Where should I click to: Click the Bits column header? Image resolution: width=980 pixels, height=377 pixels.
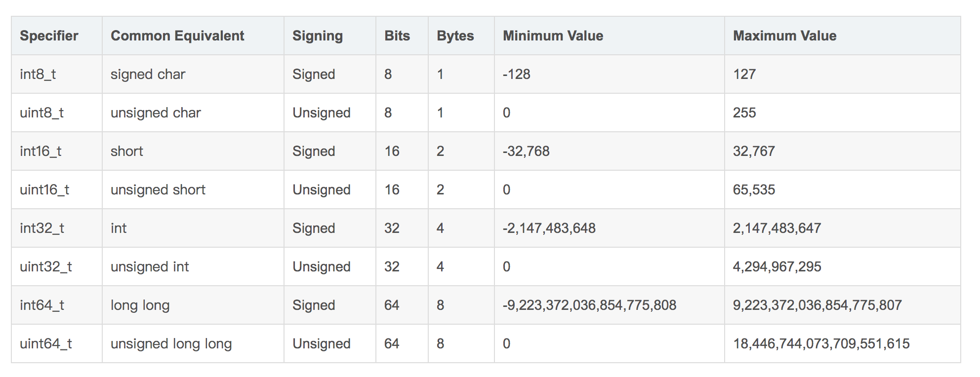397,36
